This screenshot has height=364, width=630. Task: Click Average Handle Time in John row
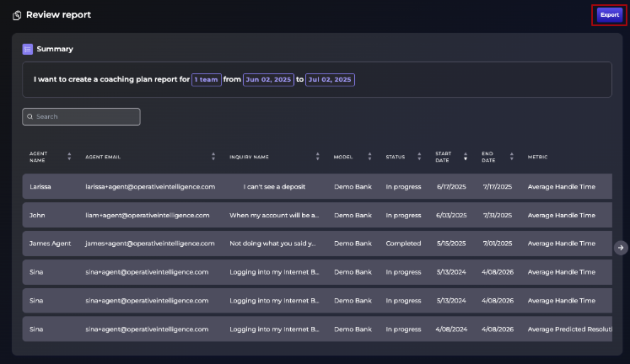(562, 215)
